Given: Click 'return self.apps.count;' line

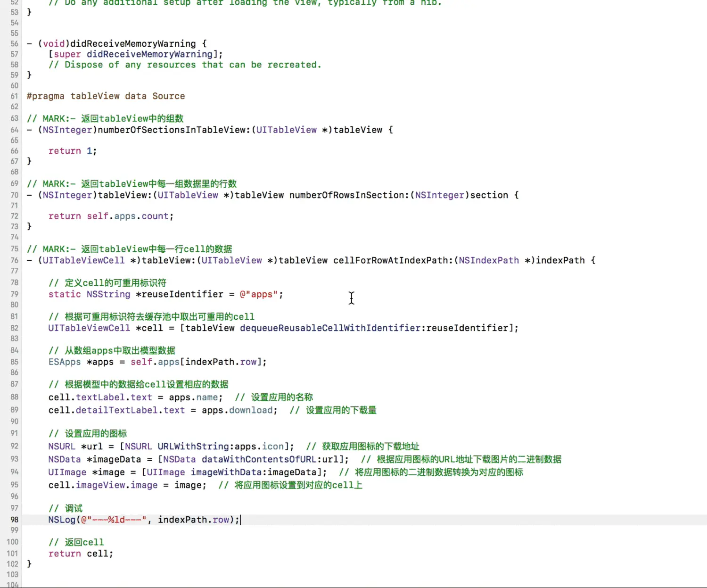Looking at the screenshot, I should pyautogui.click(x=111, y=216).
